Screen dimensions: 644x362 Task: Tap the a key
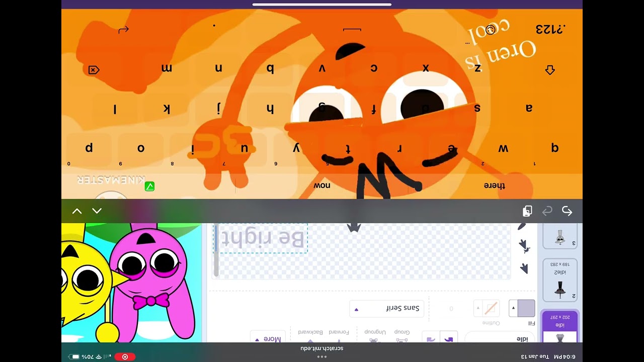pos(529,108)
